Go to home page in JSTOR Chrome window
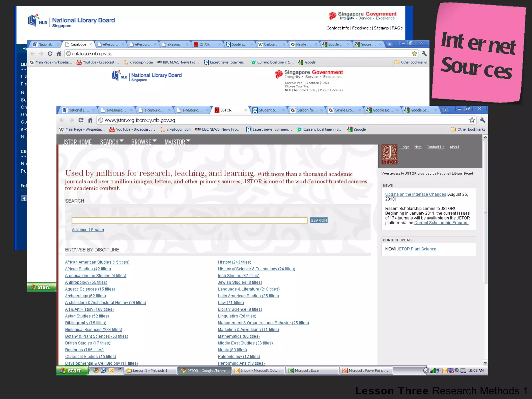Image resolution: width=532 pixels, height=399 pixels. click(x=90, y=120)
